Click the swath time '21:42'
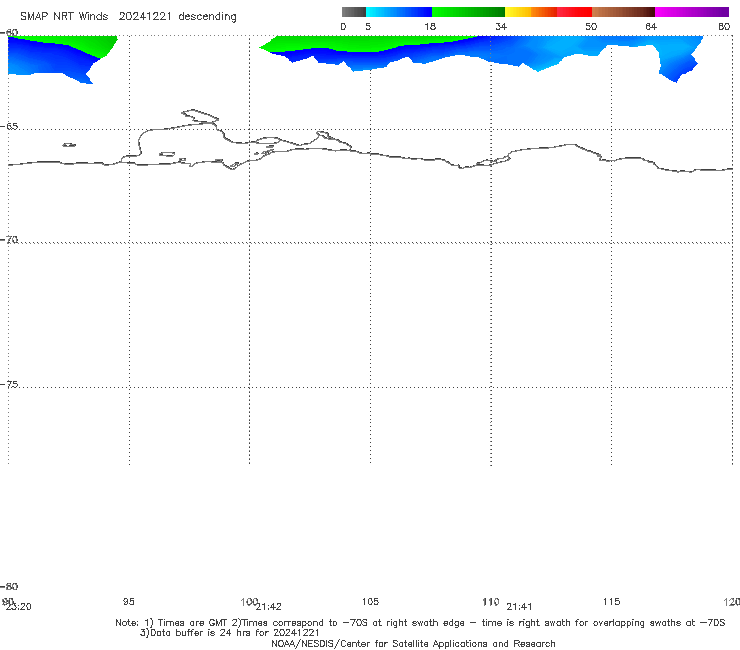Viewport: 740px width, 650px height. (269, 607)
